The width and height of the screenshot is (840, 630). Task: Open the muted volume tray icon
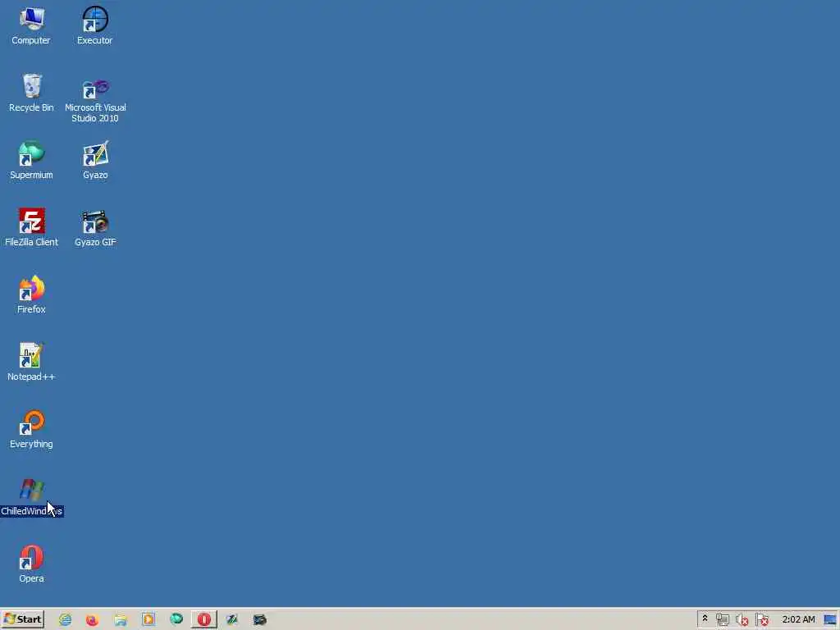[x=742, y=620]
